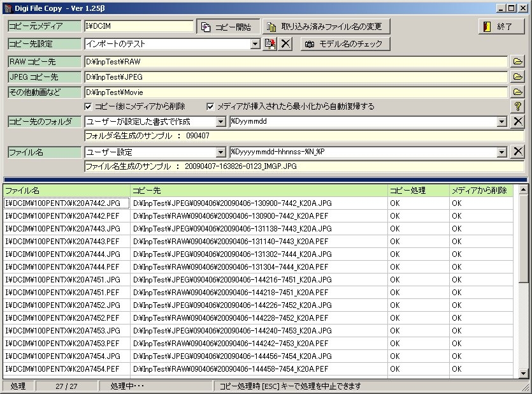532x394 pixels.
Task: Clear the file name format string
Action: [x=518, y=152]
